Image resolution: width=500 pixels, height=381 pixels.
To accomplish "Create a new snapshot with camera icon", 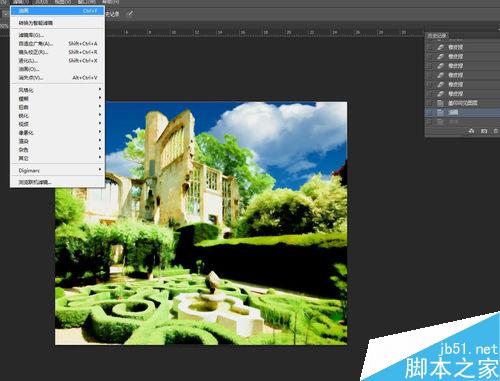I will point(484,131).
